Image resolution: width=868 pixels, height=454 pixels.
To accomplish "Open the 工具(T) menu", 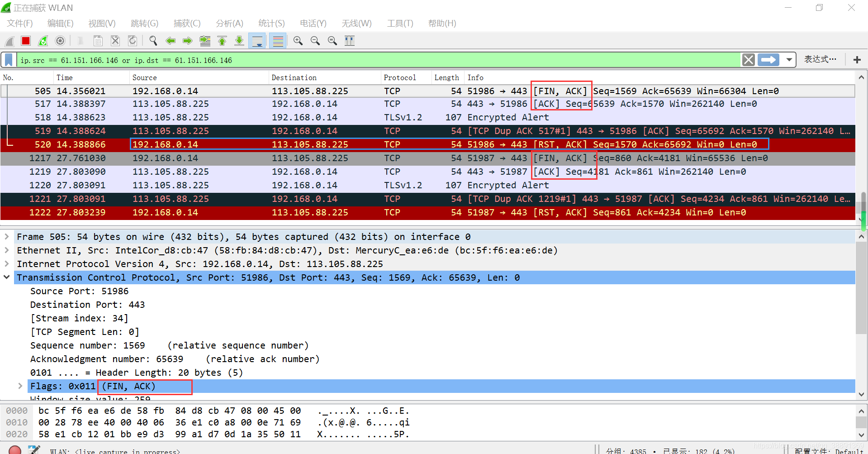I will (400, 23).
